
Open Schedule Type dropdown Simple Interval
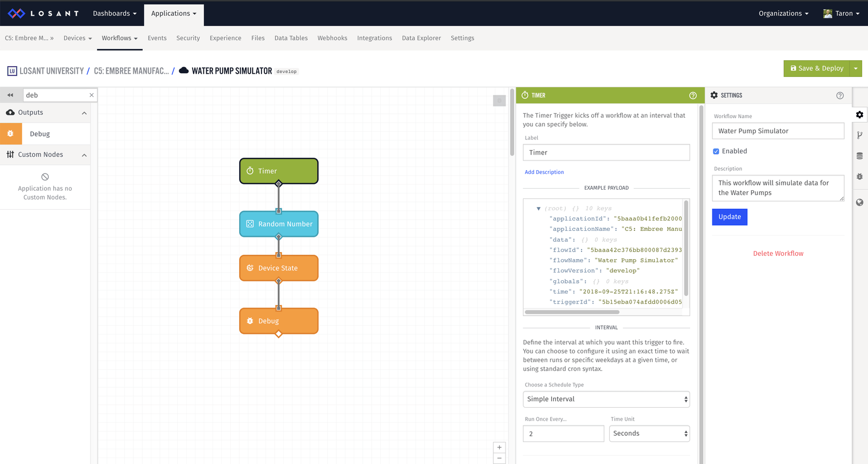tap(607, 399)
